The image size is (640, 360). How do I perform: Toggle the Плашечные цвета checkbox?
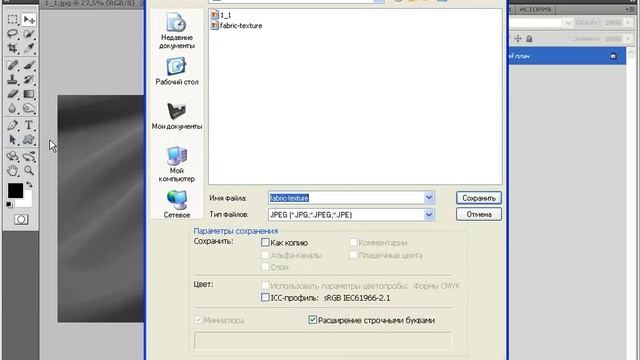click(x=353, y=255)
